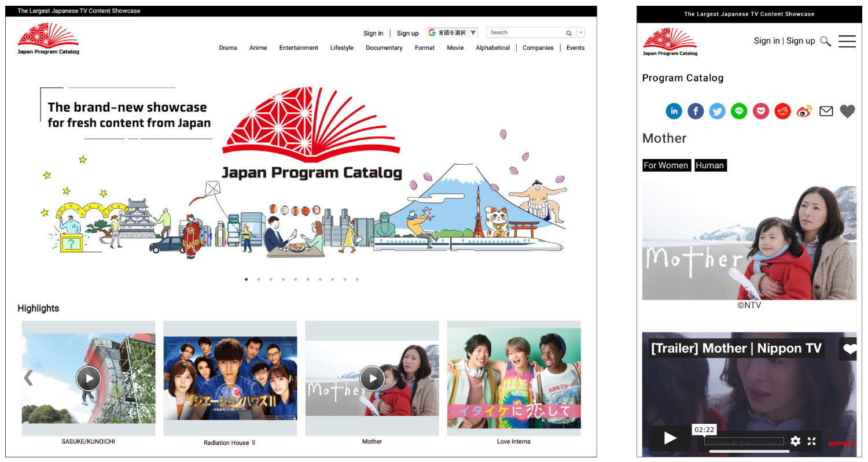Viewport: 868px width, 462px height.
Task: Select the third hero carousel dot
Action: click(x=271, y=279)
